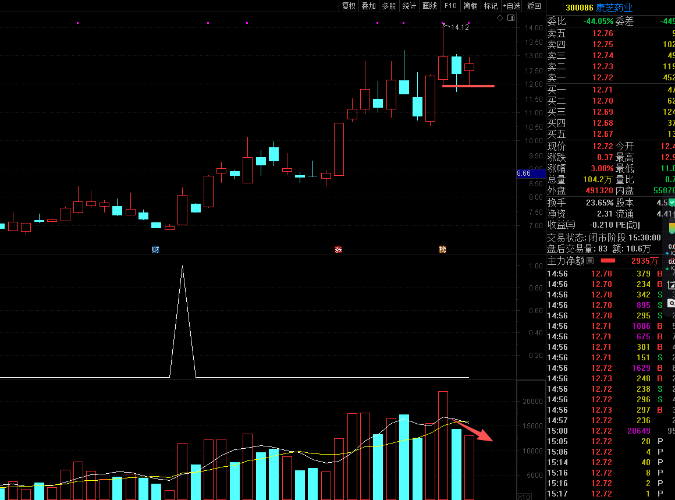Screen dimensions: 675x500
Task: Open the F10 company info page
Action: pyautogui.click(x=450, y=6)
